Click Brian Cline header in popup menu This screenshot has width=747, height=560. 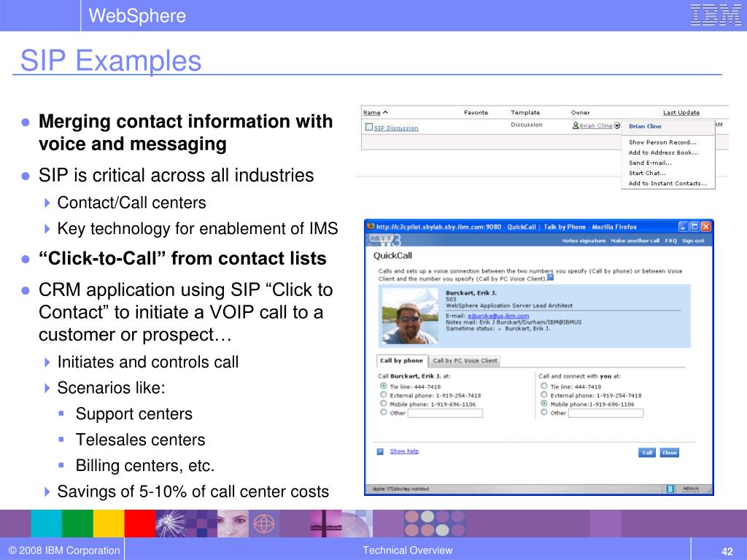click(x=645, y=126)
